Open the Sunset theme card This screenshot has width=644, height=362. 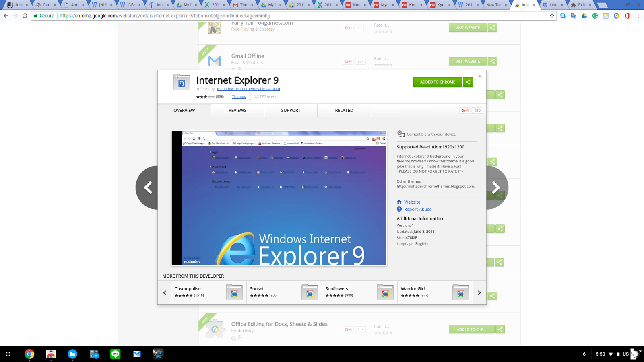coord(284,292)
